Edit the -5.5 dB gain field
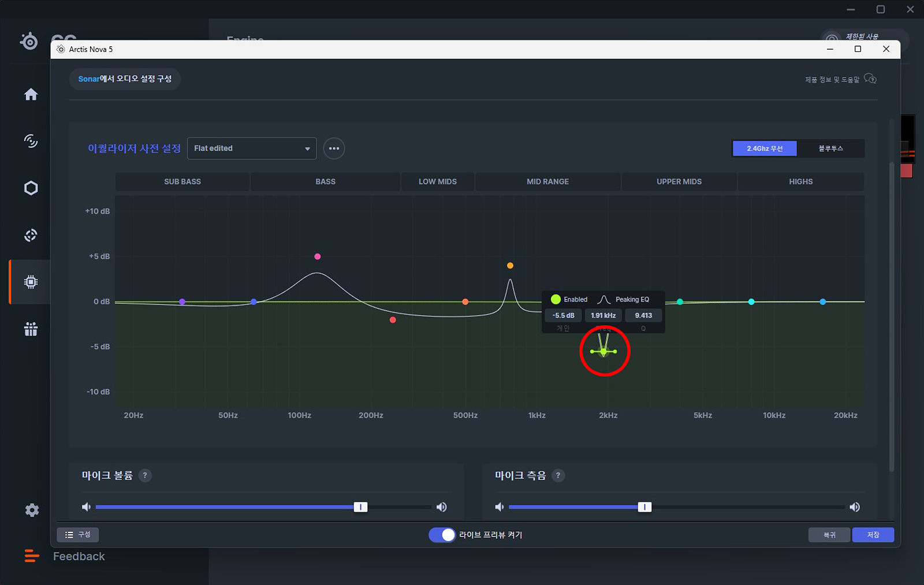 [563, 315]
